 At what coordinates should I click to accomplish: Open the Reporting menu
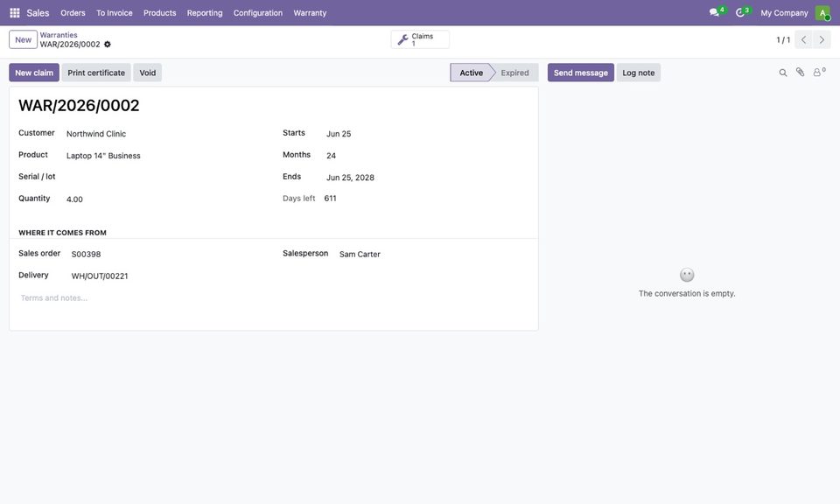coord(205,13)
